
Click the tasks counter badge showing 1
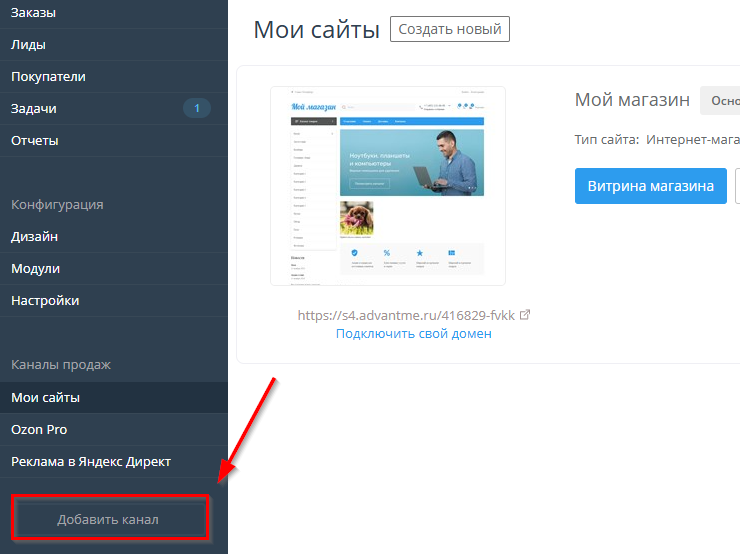tap(197, 108)
